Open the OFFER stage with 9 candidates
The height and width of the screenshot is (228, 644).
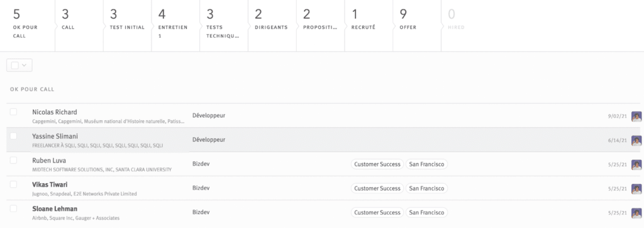click(x=417, y=26)
